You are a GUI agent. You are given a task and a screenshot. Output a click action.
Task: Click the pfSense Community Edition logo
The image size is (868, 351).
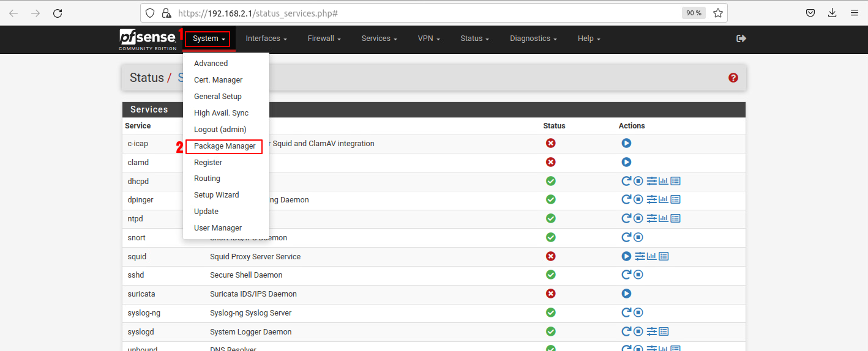pos(148,39)
